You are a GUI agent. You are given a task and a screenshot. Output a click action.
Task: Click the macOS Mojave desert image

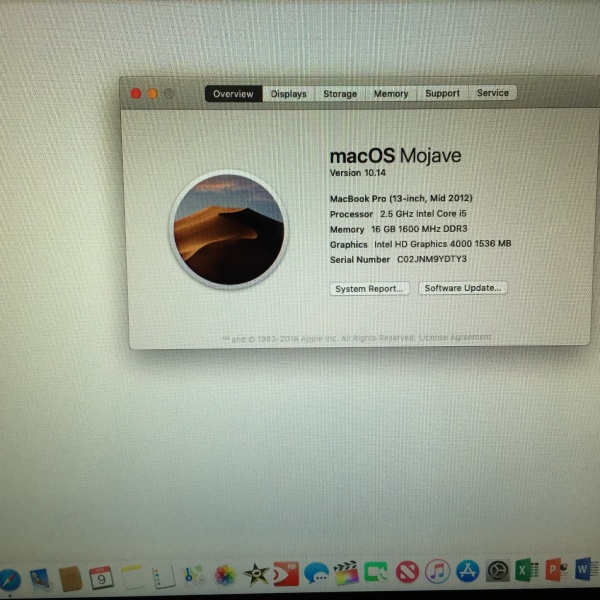pos(229,230)
